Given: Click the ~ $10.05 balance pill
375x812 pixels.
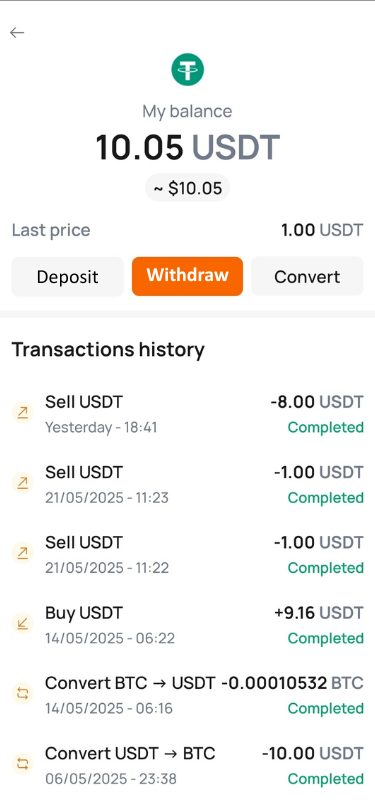Looking at the screenshot, I should click(188, 188).
